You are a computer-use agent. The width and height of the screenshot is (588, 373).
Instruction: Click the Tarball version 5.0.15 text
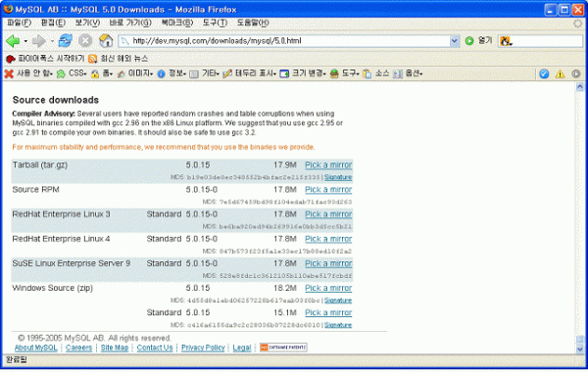click(198, 164)
